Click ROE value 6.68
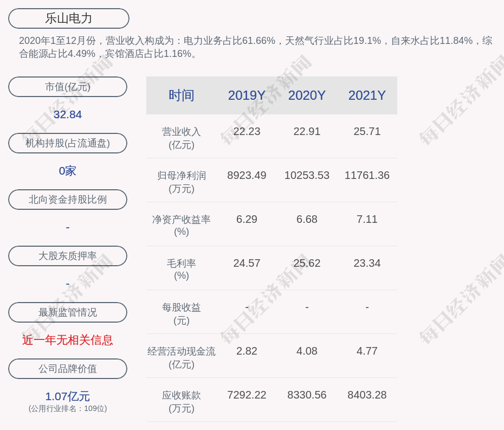The height and width of the screenshot is (430, 504). pos(307,220)
